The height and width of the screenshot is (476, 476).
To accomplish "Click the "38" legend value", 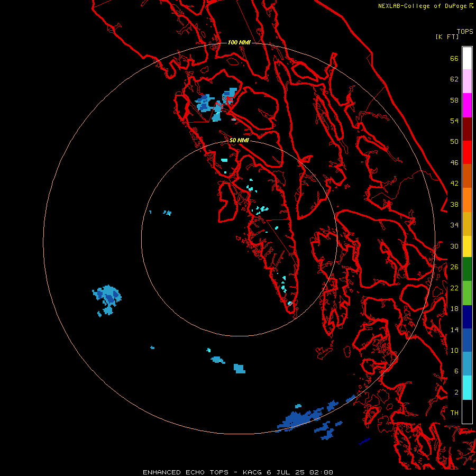I will [x=454, y=205].
